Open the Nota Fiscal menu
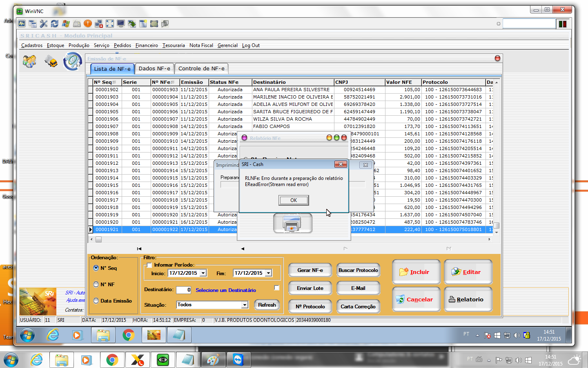The width and height of the screenshot is (588, 368). click(x=201, y=45)
